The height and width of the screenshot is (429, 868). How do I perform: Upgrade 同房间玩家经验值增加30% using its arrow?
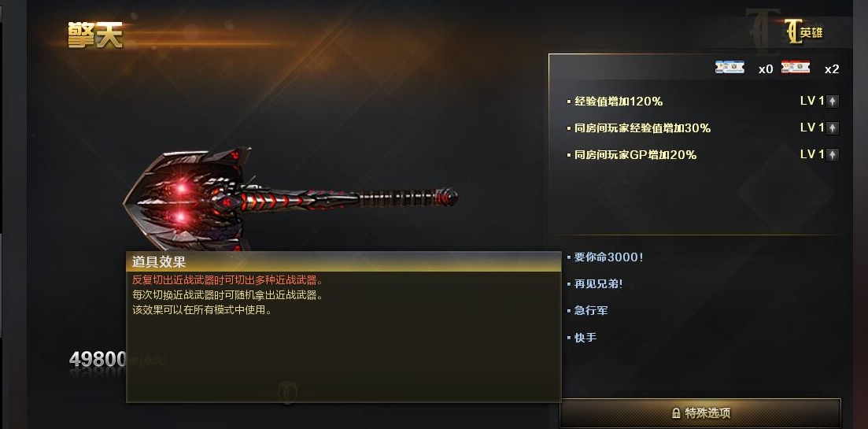pyautogui.click(x=833, y=128)
